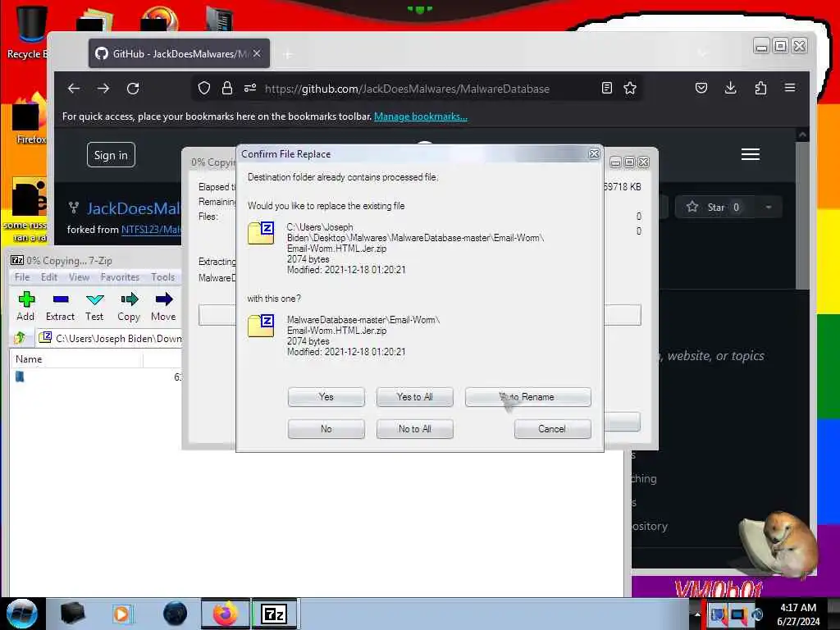Viewport: 840px width, 630px height.
Task: Open the 7-Zip View menu
Action: tap(79, 277)
